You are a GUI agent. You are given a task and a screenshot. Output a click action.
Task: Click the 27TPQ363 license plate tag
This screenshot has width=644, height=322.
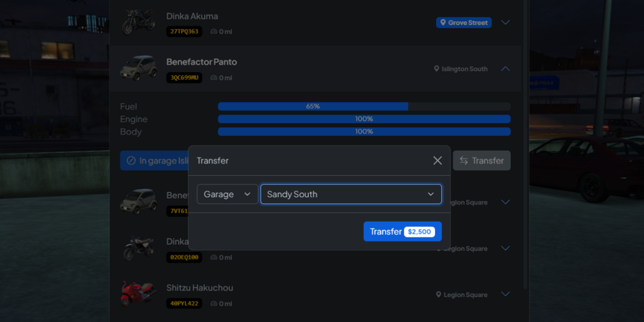coord(184,32)
